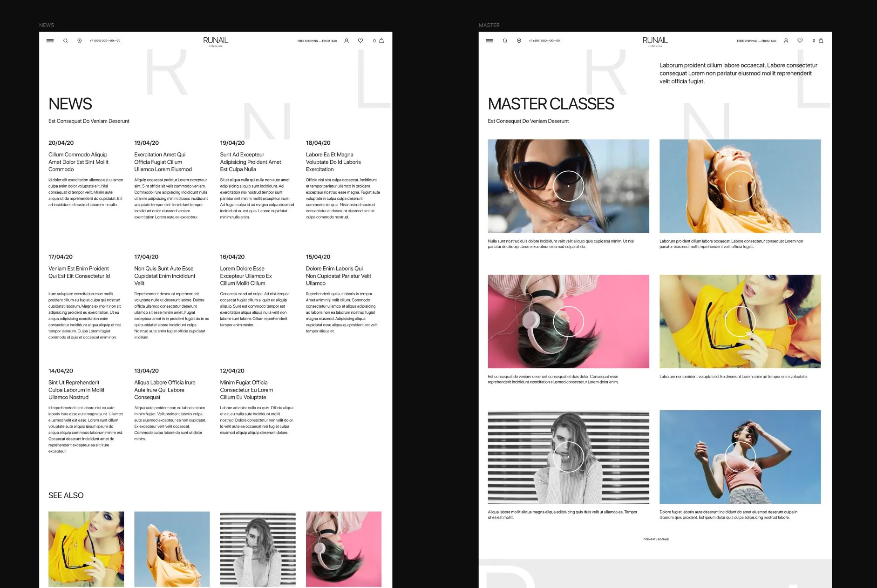The height and width of the screenshot is (588, 877).
Task: Open news article Exercitation Amet Qui
Action: (163, 162)
